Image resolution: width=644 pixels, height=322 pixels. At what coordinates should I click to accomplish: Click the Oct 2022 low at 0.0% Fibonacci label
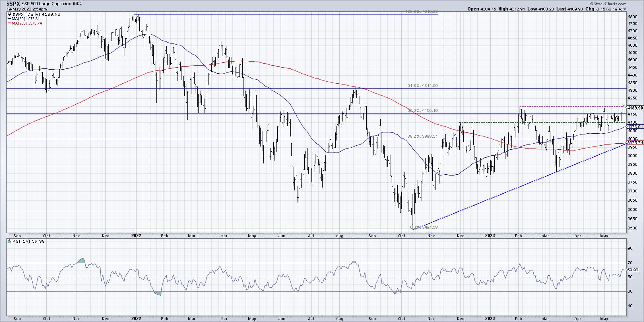tap(423, 227)
